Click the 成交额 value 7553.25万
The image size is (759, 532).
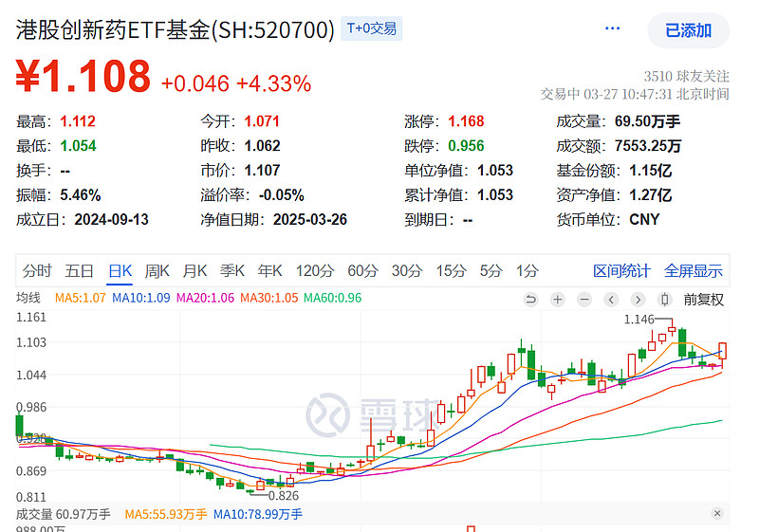click(x=648, y=146)
